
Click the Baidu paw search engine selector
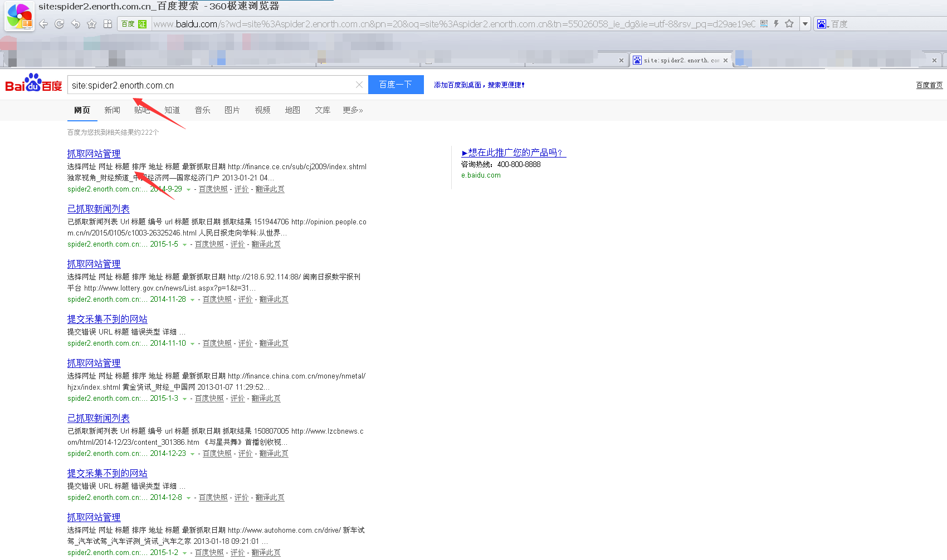[823, 24]
